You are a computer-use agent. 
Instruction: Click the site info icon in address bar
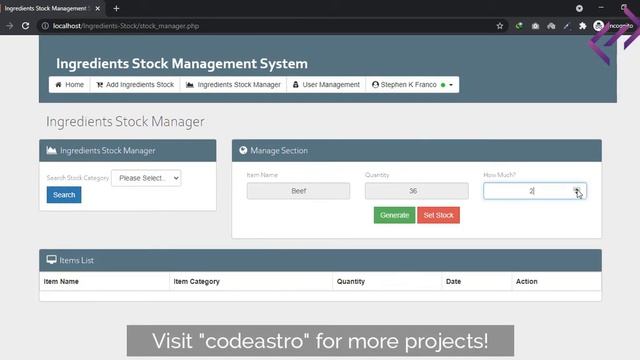click(x=45, y=26)
